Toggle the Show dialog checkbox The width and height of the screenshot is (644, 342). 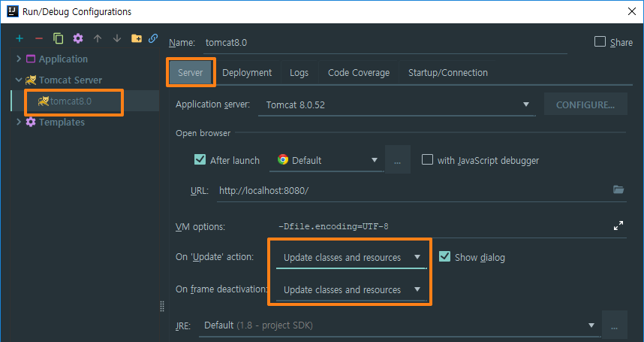coord(445,256)
